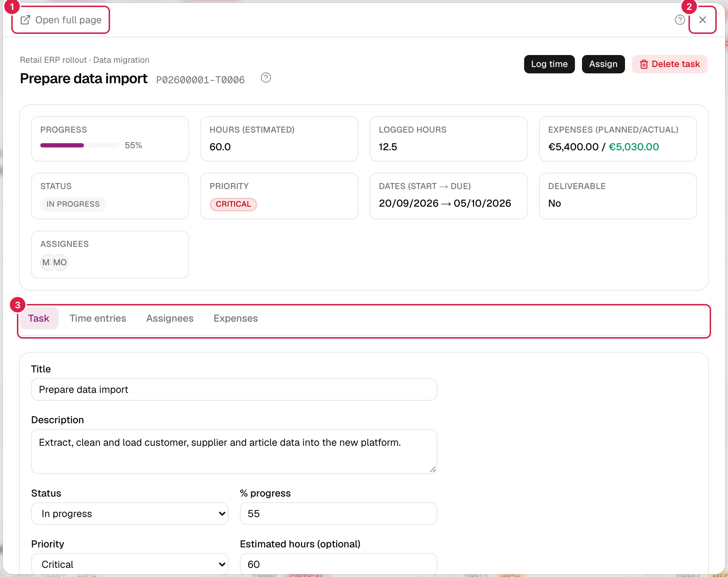The image size is (728, 577).
Task: Click the actual expenses €5,030.00 value
Action: click(x=634, y=147)
